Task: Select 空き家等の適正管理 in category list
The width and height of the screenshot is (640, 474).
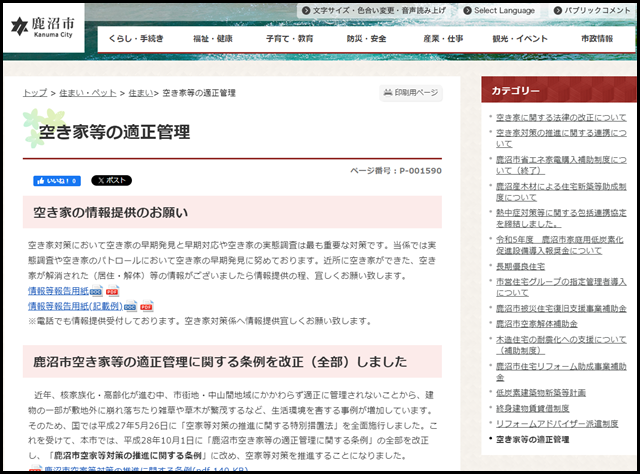Action: 532,439
